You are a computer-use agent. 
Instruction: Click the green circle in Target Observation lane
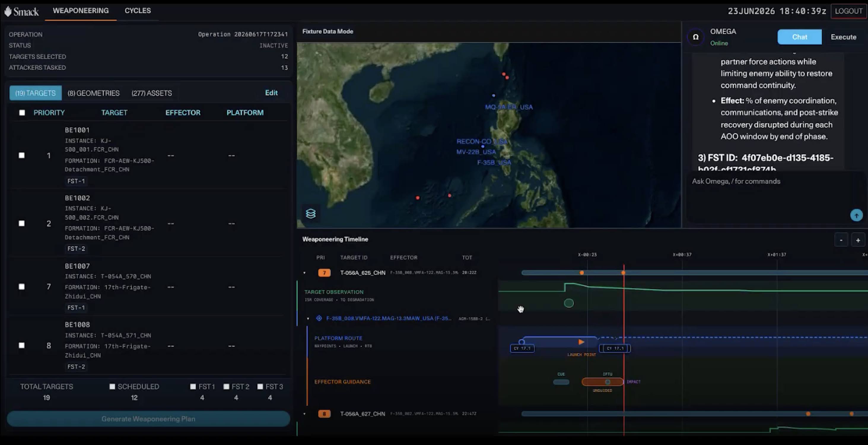tap(569, 303)
